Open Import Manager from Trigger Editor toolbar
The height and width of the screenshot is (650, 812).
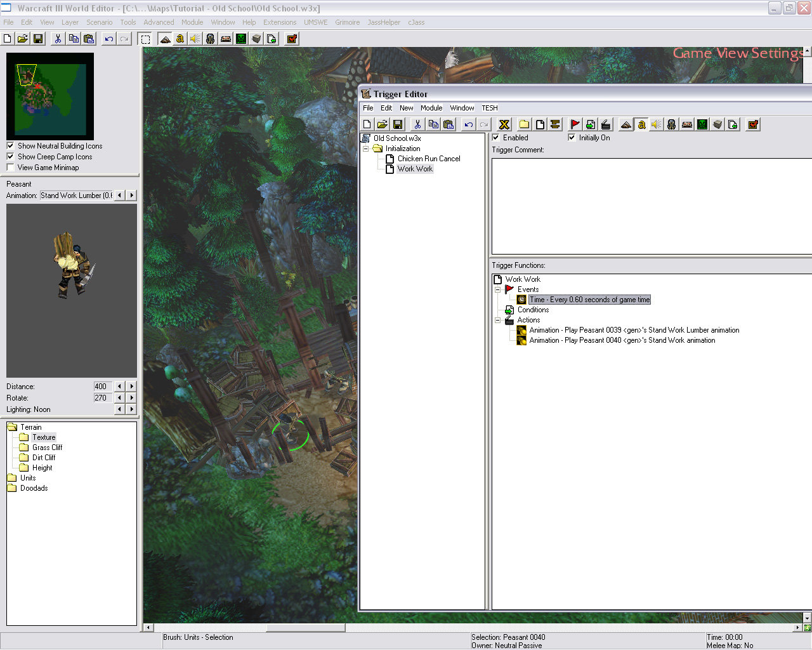pyautogui.click(x=733, y=124)
